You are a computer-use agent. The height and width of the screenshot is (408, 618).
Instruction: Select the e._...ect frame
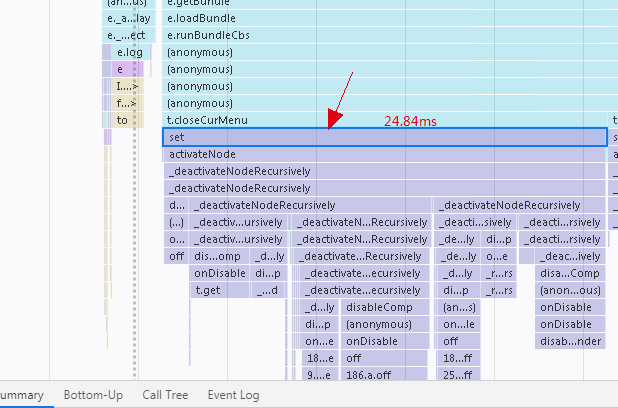pyautogui.click(x=129, y=35)
